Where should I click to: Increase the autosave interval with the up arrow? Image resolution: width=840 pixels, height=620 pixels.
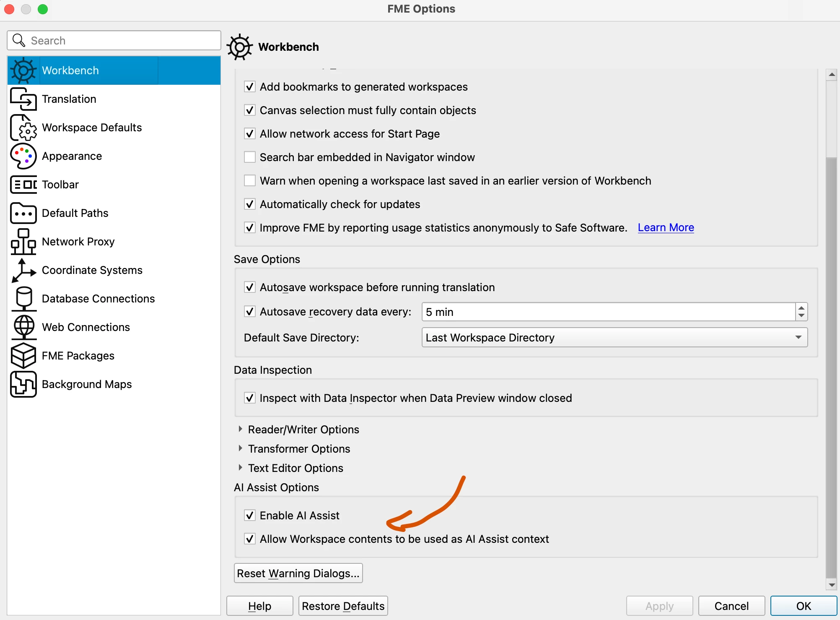(801, 308)
